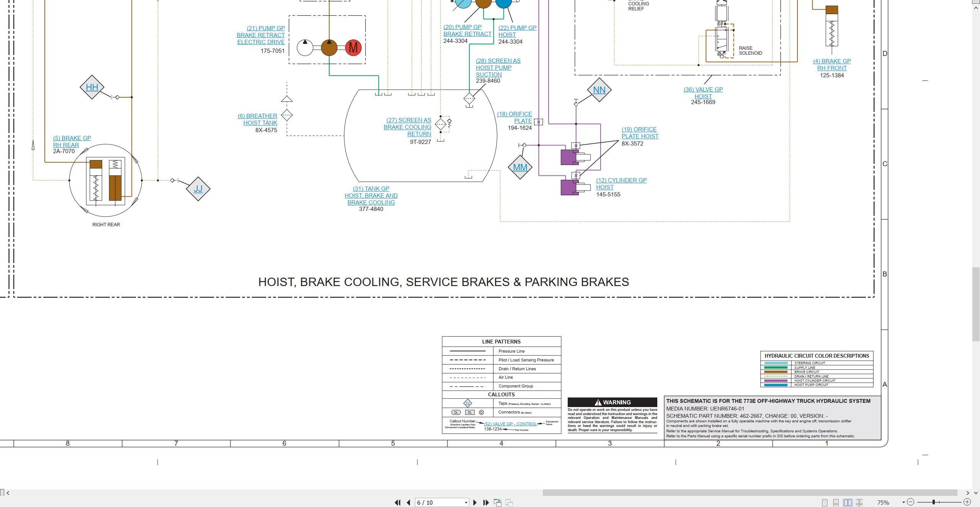
Task: Click the next view navigation icon
Action: coord(509,502)
